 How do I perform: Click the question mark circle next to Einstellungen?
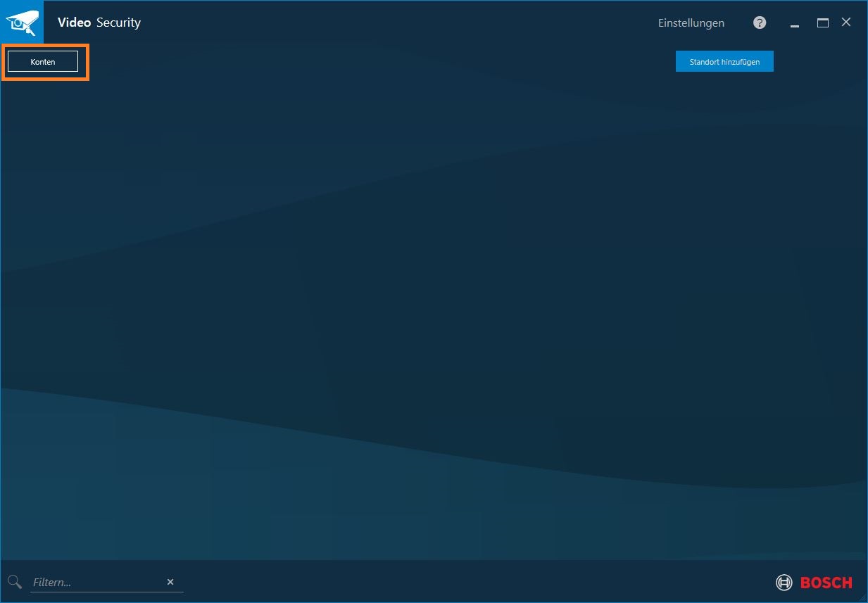click(x=759, y=22)
